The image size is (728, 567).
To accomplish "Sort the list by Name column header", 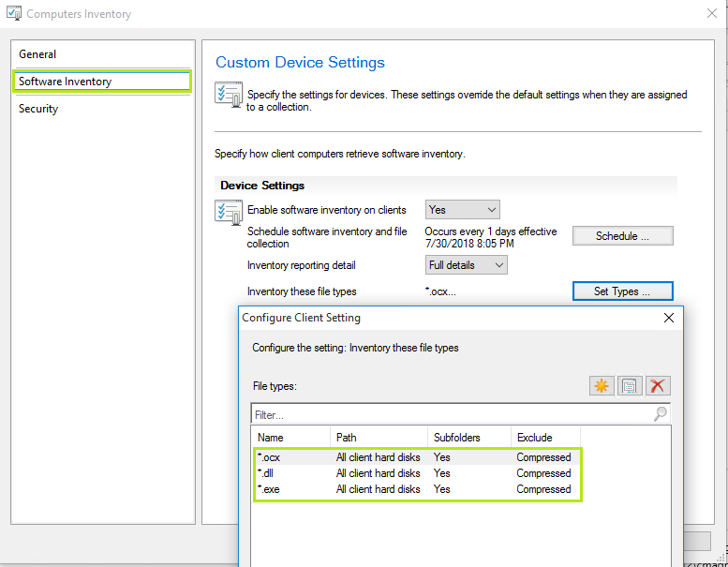I will pyautogui.click(x=290, y=438).
